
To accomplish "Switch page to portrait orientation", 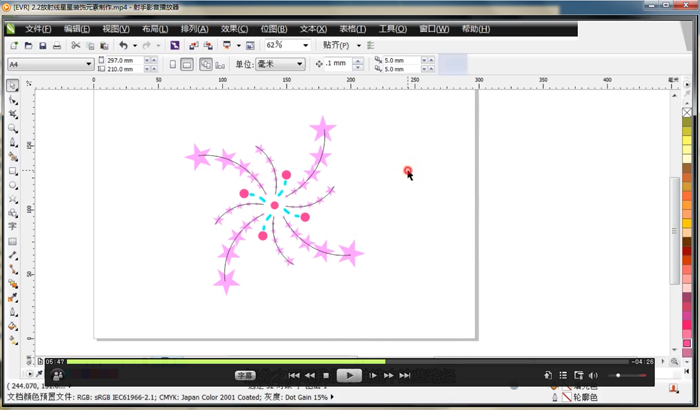I will point(173,64).
